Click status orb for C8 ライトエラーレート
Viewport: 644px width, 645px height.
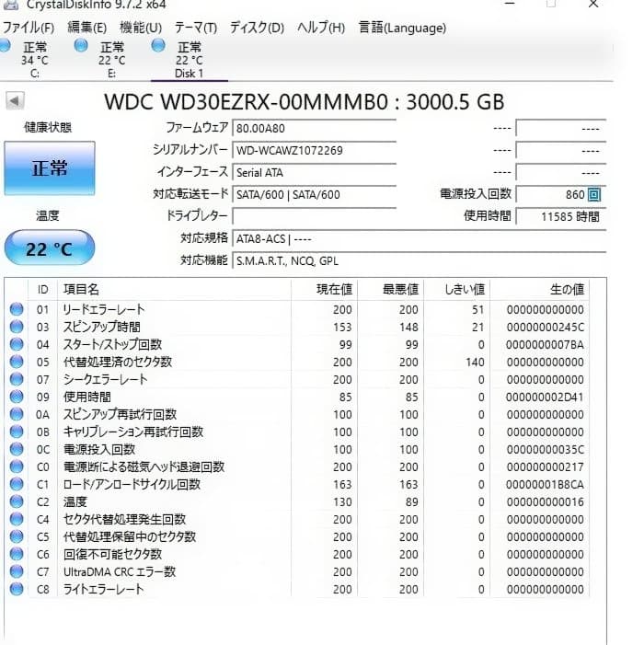tap(17, 589)
